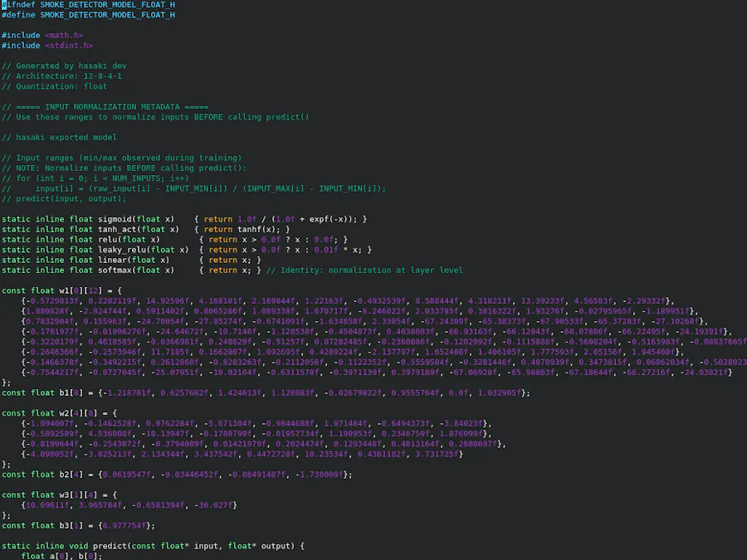Click the 'sigmoid(float x)' function name
Viewport: 747px width, 560px height.
[136, 220]
